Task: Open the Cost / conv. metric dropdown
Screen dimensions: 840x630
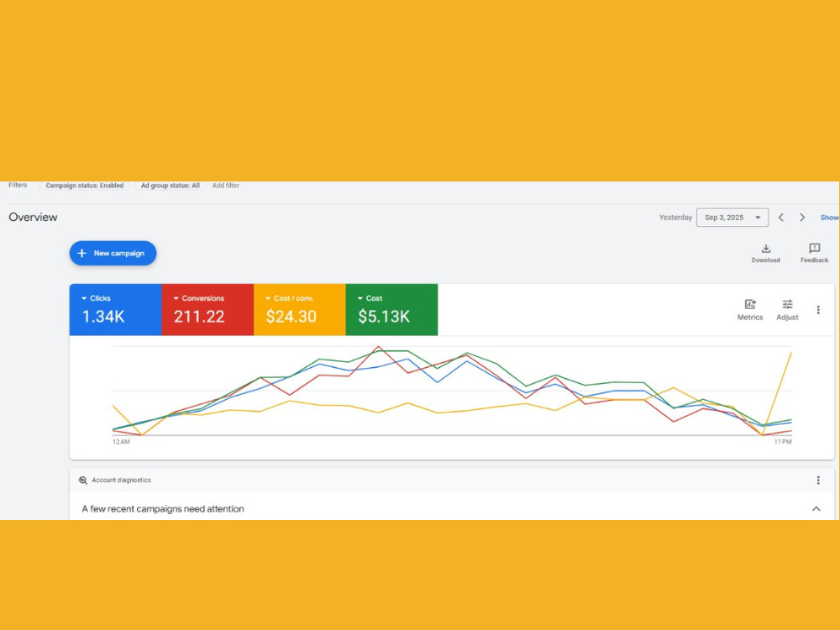Action: click(x=290, y=298)
